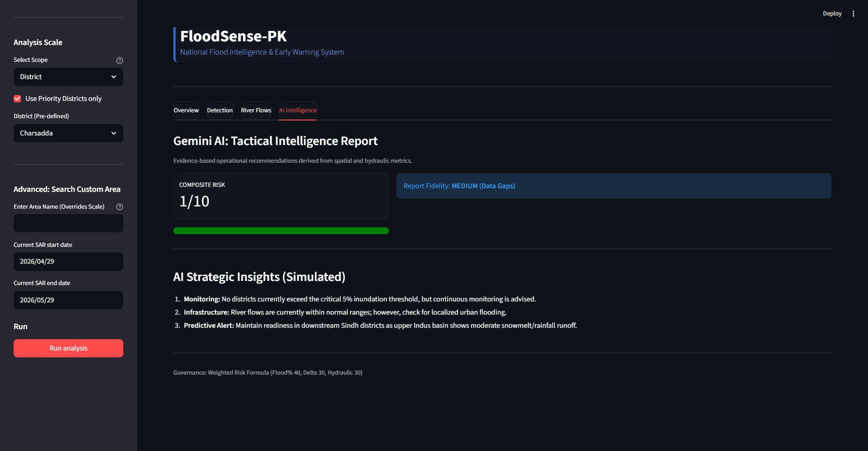Click the Deploy button
Image resolution: width=868 pixels, height=451 pixels.
click(832, 14)
